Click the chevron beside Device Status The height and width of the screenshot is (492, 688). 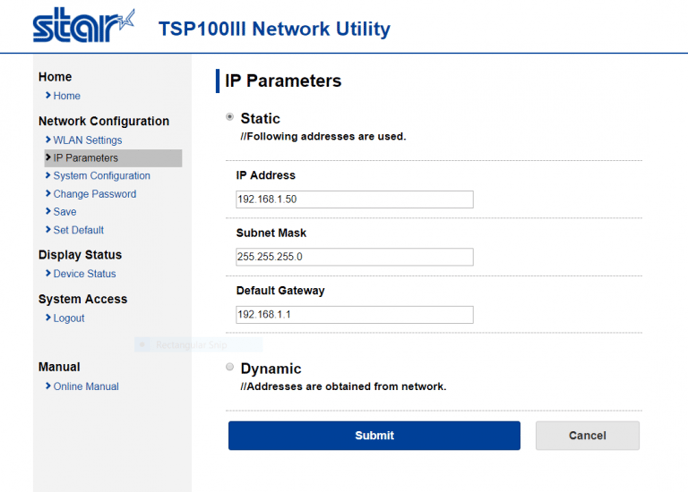[x=48, y=273]
